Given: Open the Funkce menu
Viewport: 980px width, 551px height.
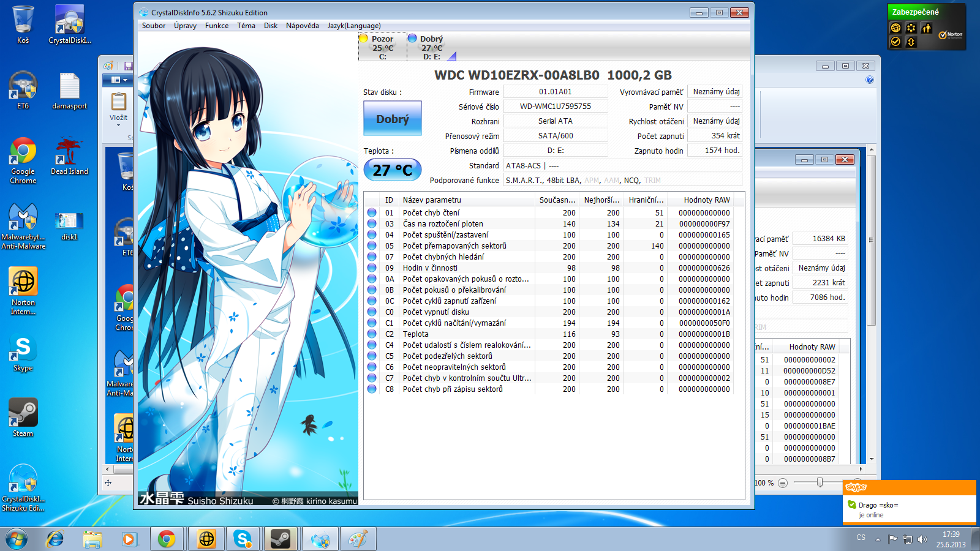Looking at the screenshot, I should (217, 26).
